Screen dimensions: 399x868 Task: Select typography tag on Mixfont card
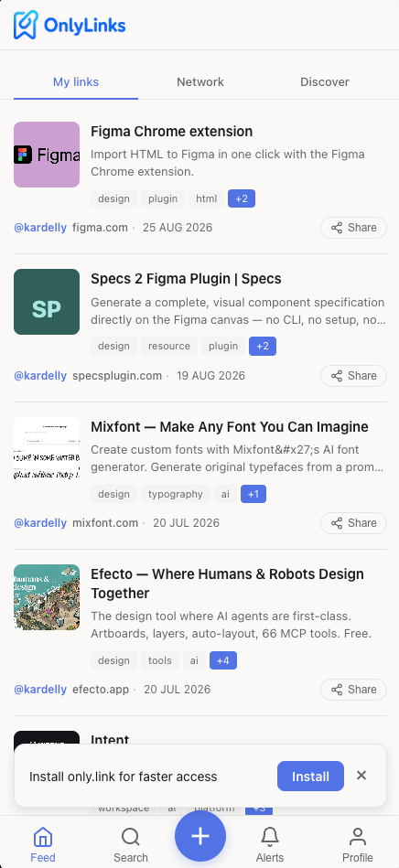tap(176, 494)
